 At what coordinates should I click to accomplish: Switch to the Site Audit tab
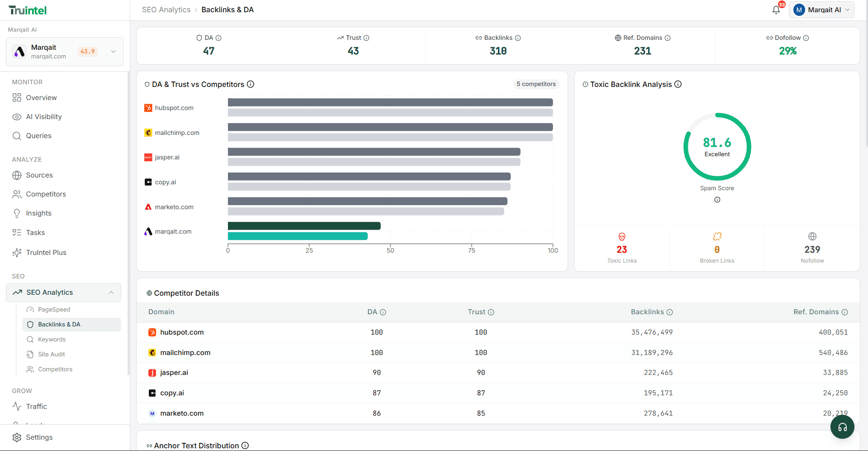(52, 354)
